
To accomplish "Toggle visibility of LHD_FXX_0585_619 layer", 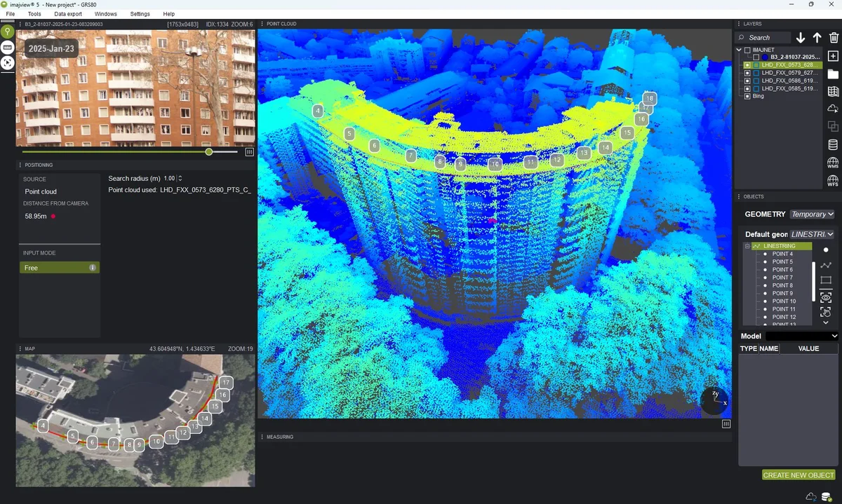I will (x=747, y=88).
